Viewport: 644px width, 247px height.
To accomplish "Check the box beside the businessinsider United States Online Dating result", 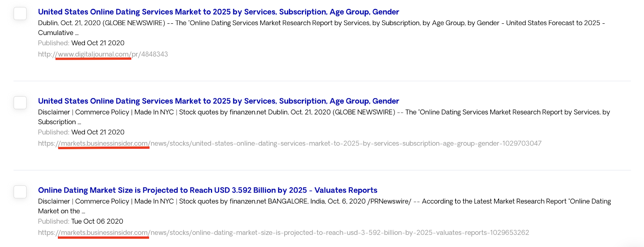I will coord(20,102).
